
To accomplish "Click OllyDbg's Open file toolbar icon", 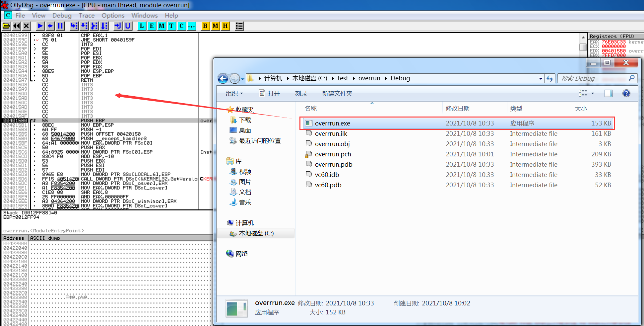I will [6, 26].
